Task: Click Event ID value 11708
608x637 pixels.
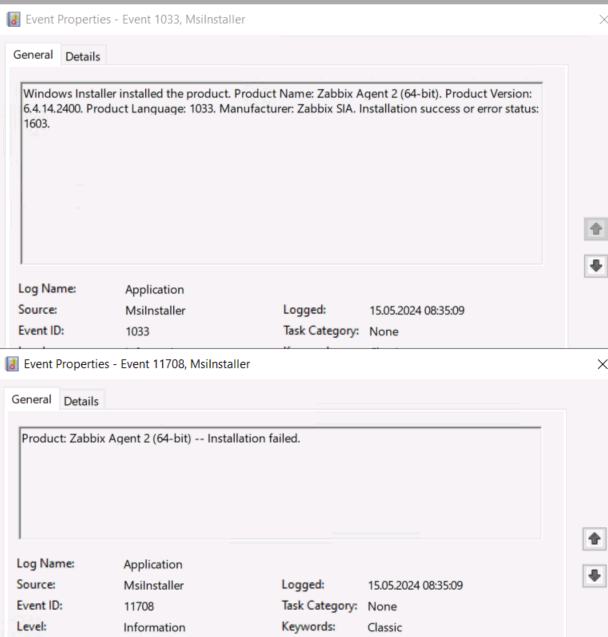Action: [139, 607]
